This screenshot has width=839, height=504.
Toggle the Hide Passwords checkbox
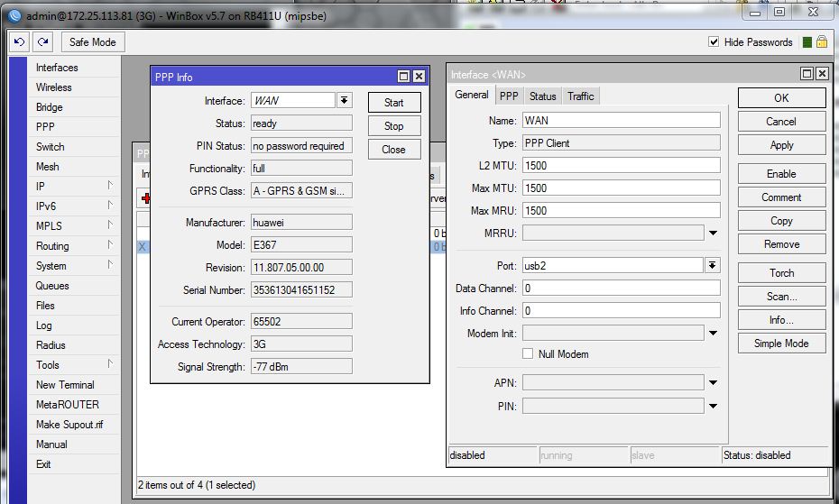714,42
